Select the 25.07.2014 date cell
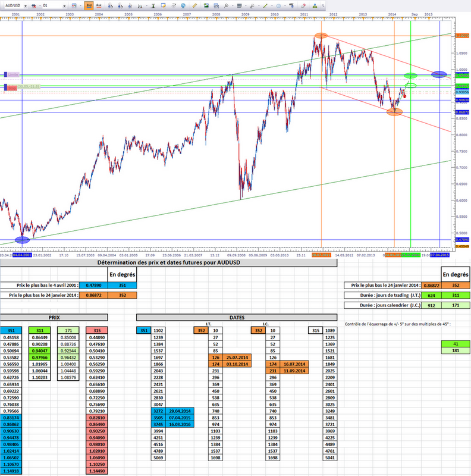Screen dimensions: 471x476 237,358
